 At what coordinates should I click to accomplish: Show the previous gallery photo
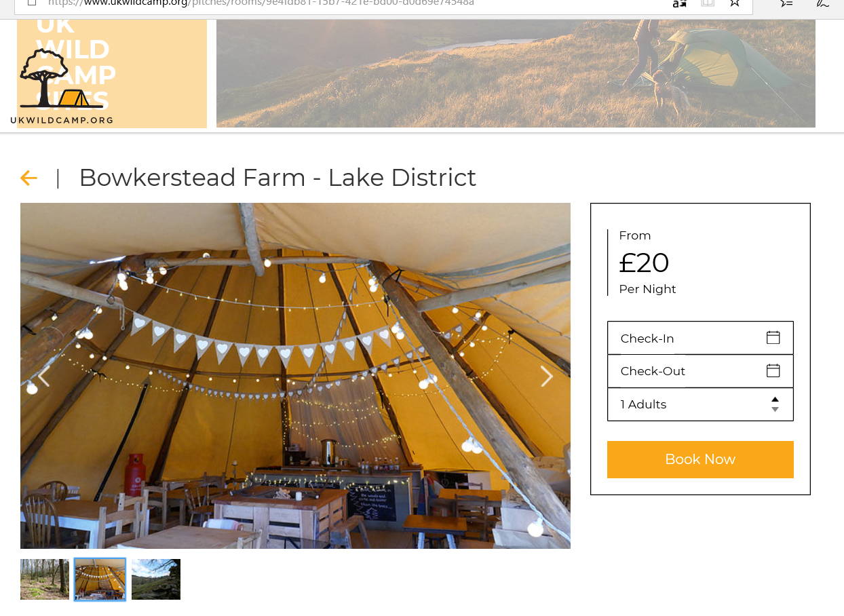44,376
